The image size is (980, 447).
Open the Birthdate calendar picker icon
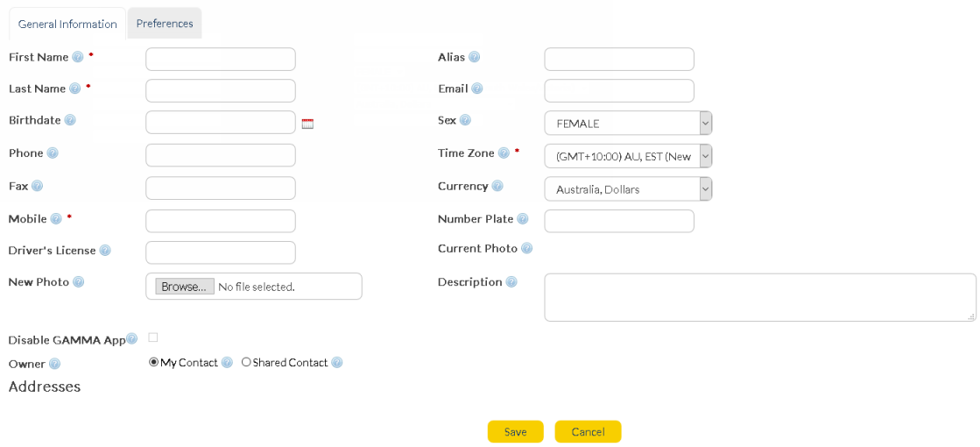(x=307, y=124)
